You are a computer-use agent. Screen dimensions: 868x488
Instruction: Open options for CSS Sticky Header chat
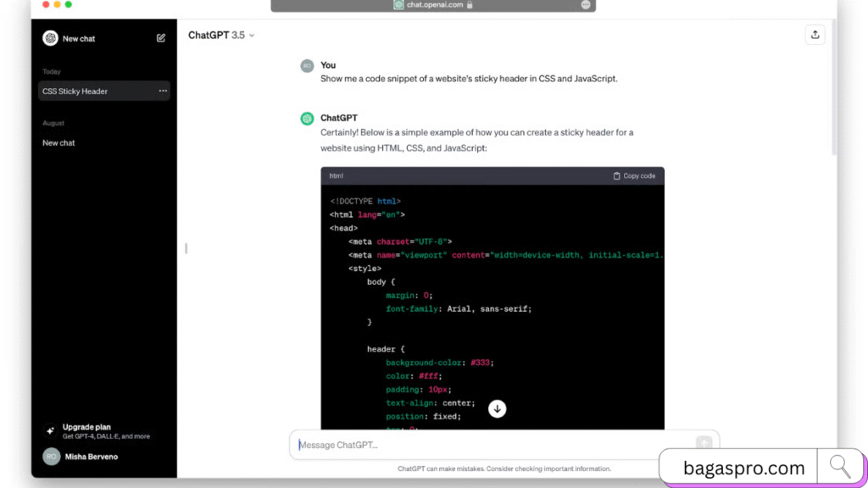point(163,91)
